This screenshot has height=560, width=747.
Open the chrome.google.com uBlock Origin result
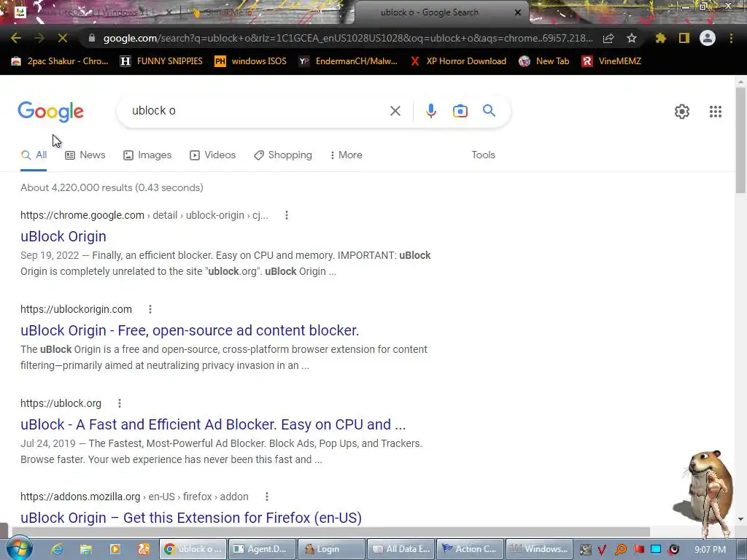(63, 236)
